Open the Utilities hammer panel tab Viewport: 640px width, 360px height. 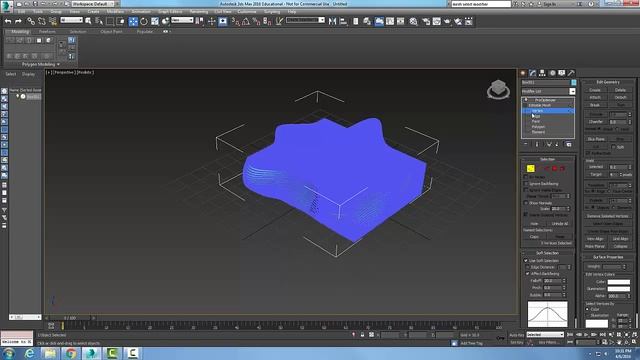[x=571, y=73]
